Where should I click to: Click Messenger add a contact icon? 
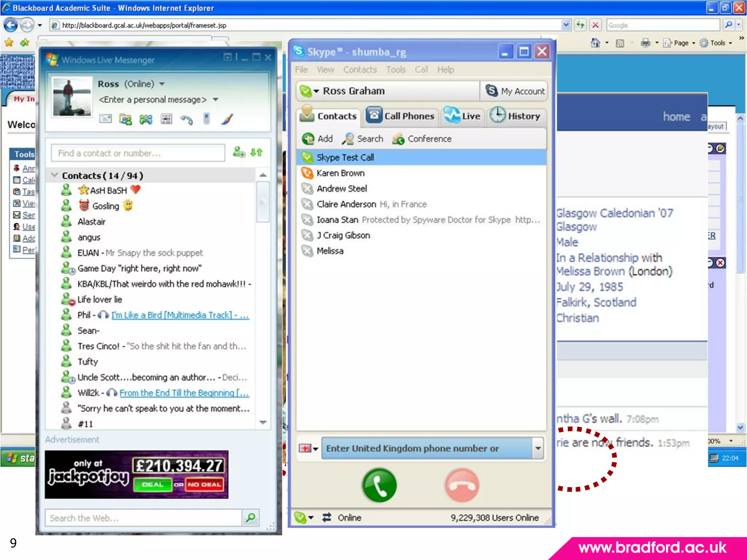point(239,152)
